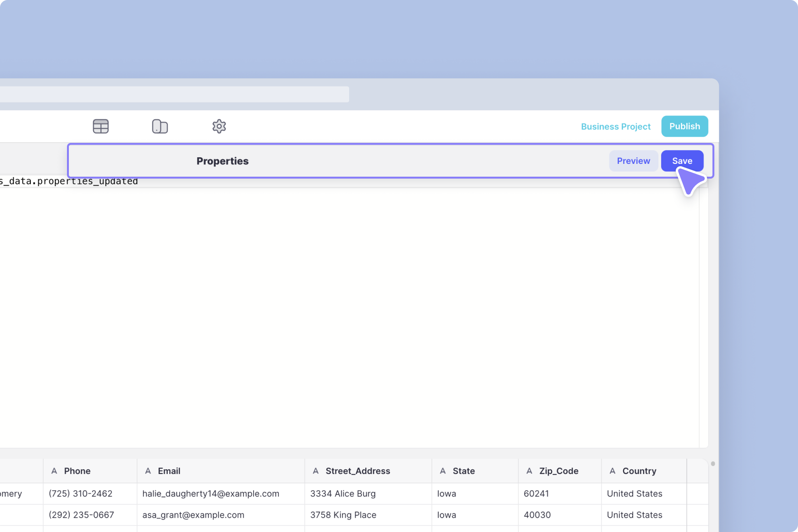Click the text type icon beside Zip_Code
This screenshot has height=532, width=798.
point(529,471)
